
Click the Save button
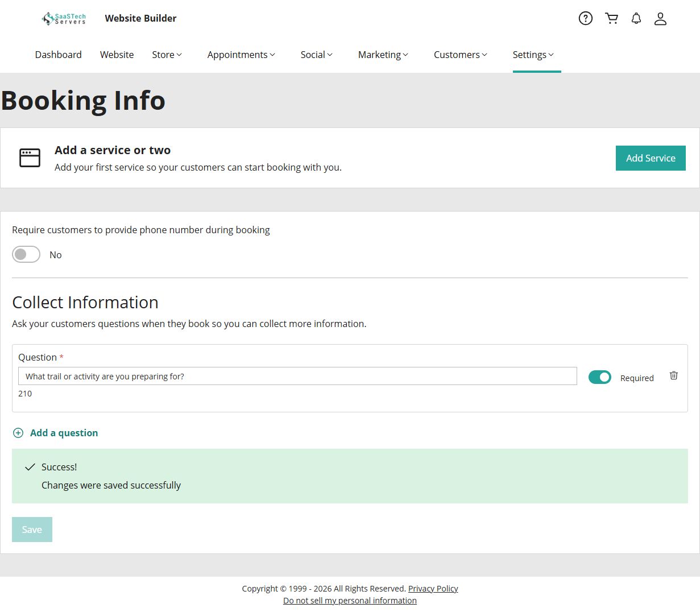(32, 530)
